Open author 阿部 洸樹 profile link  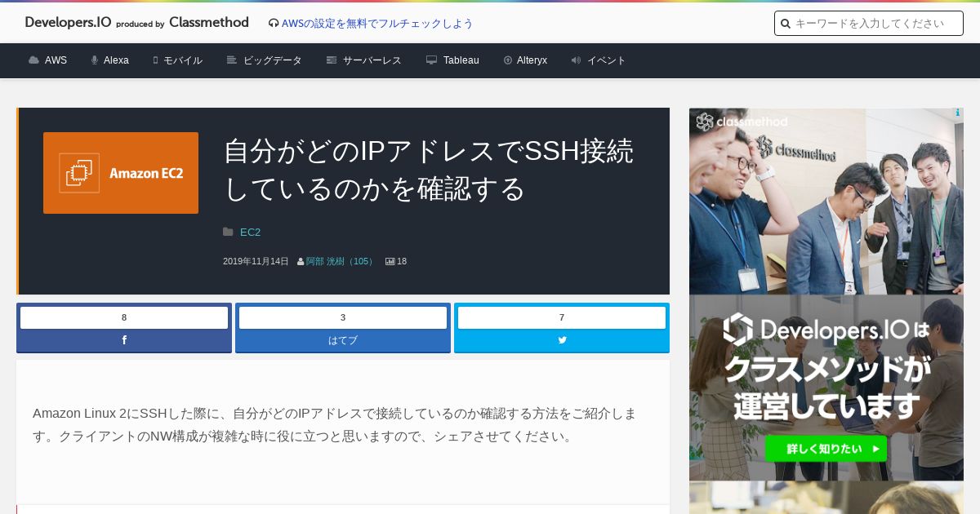[341, 262]
